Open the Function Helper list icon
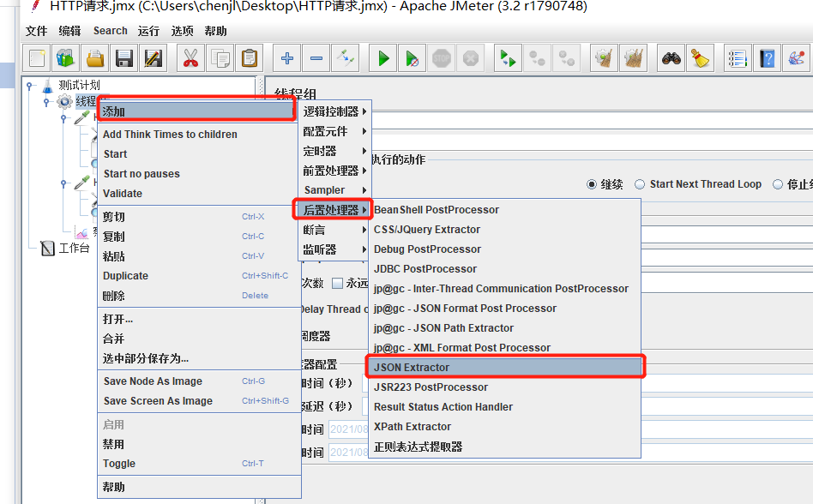 pos(738,58)
